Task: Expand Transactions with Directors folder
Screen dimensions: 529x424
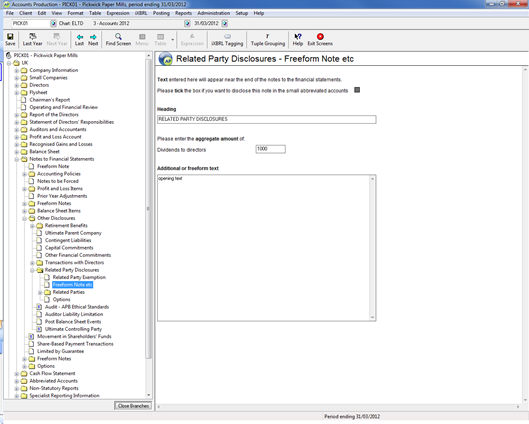Action: 32,262
